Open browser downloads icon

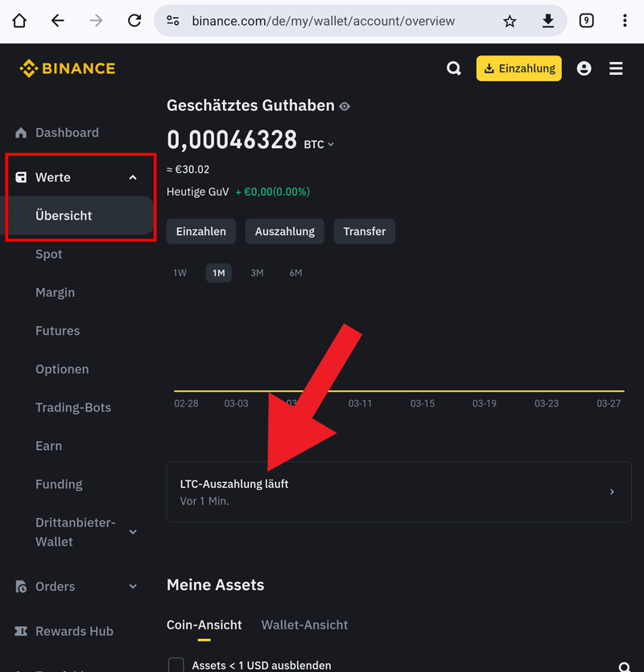[x=548, y=21]
